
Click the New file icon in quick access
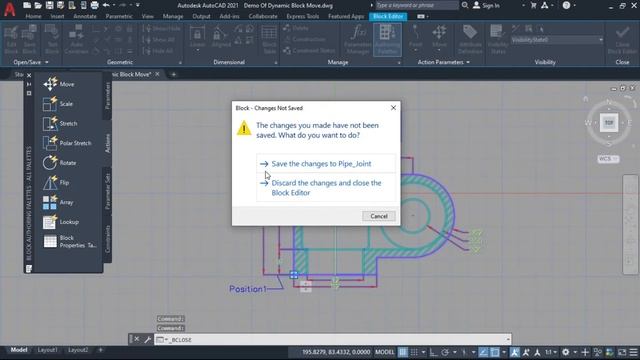coord(27,5)
